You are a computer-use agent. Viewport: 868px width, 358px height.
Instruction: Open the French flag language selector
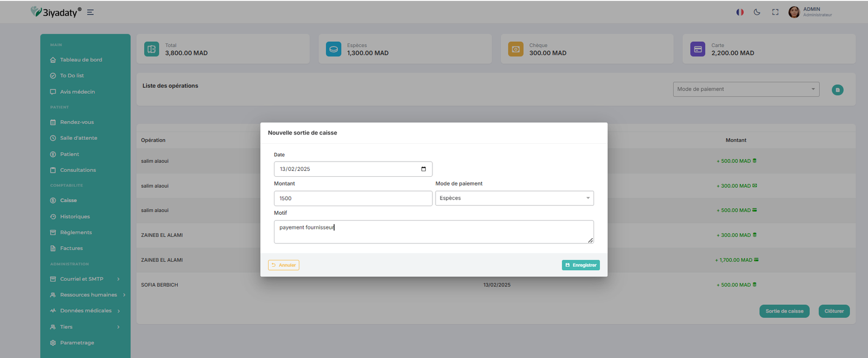739,12
